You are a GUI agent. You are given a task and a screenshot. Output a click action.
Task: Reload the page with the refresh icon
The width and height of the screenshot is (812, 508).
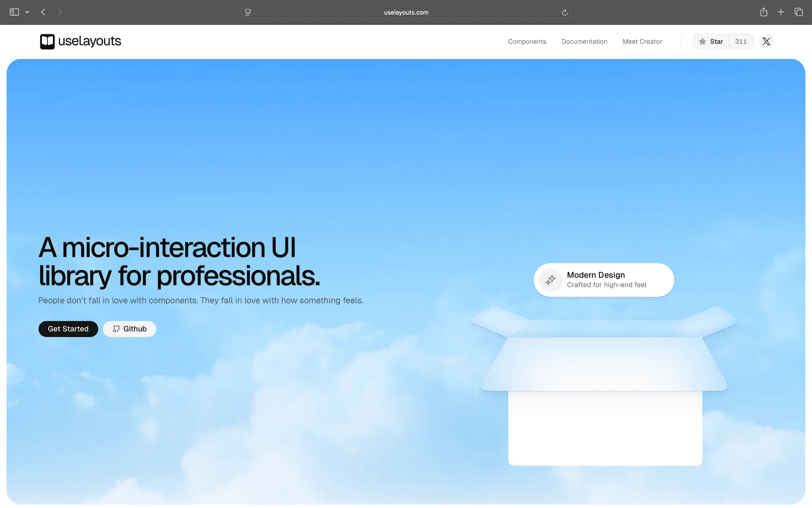click(565, 13)
